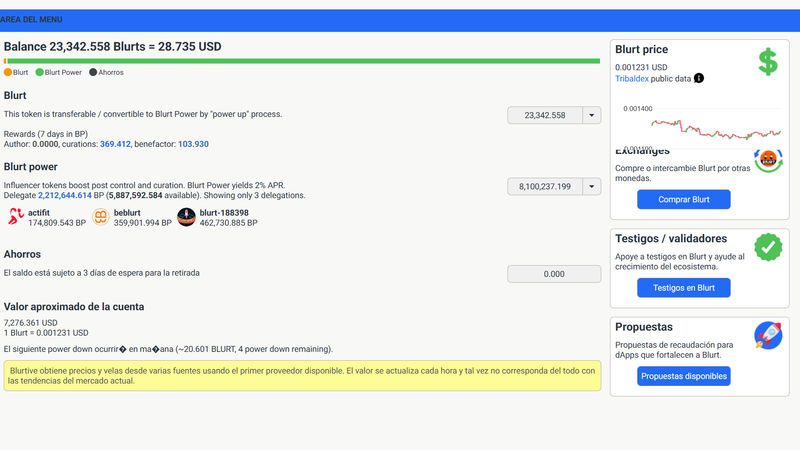Click the rocket Propuestas icon
This screenshot has height=450, width=800.
coord(767,335)
